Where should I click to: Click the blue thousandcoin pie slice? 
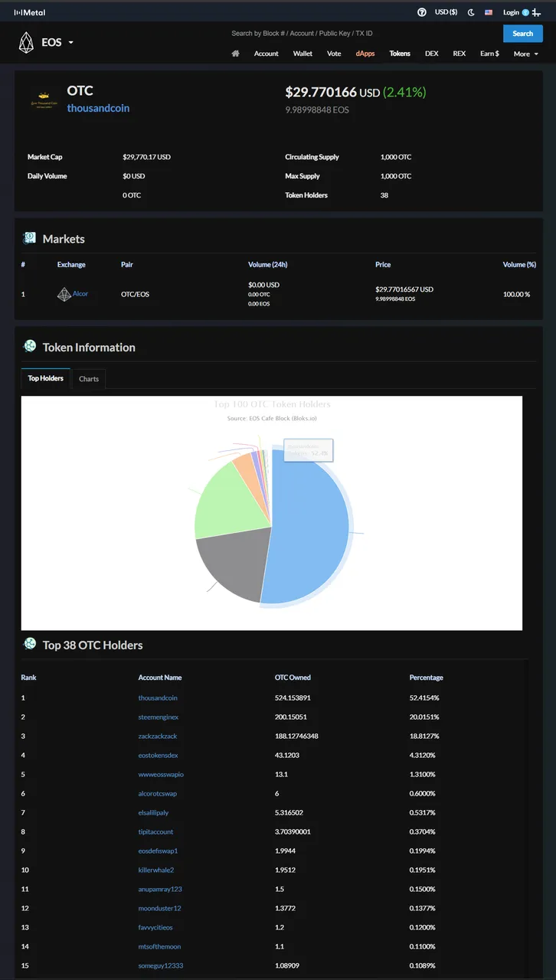(x=310, y=528)
